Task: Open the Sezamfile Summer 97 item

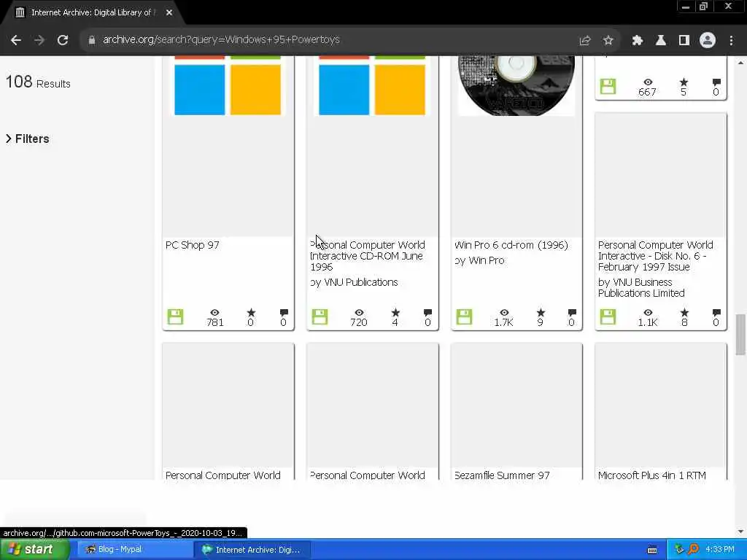Action: (502, 475)
